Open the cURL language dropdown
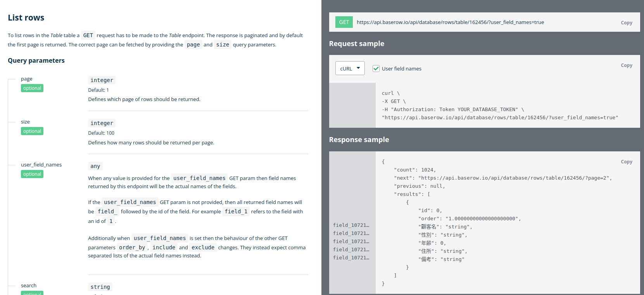 [350, 69]
